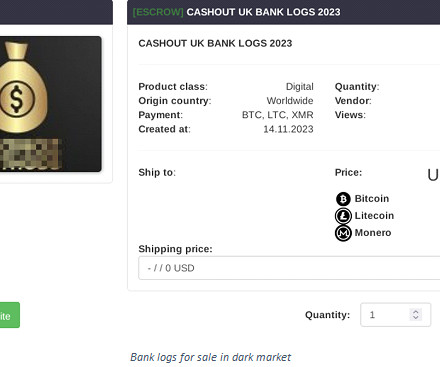Select the Litecoin text label
Viewport: 440px width, 367px height.
click(x=374, y=216)
